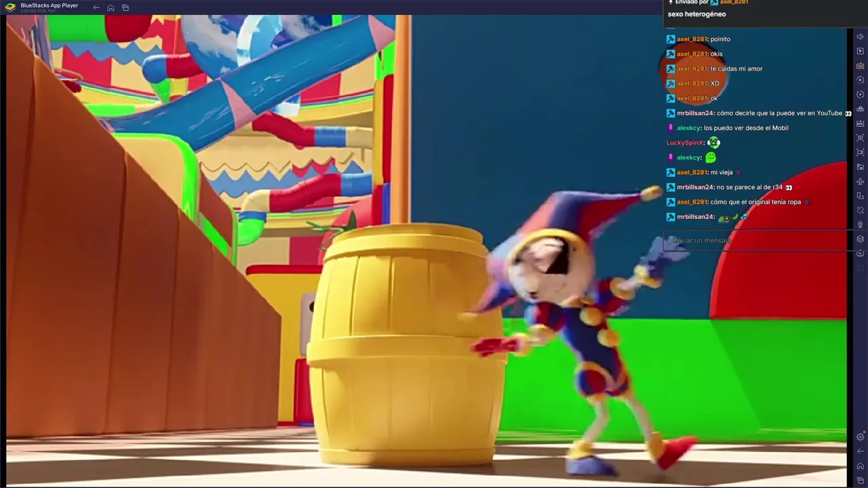Start screen recording from the sidebar icon
868x488 pixels.
click(x=861, y=152)
